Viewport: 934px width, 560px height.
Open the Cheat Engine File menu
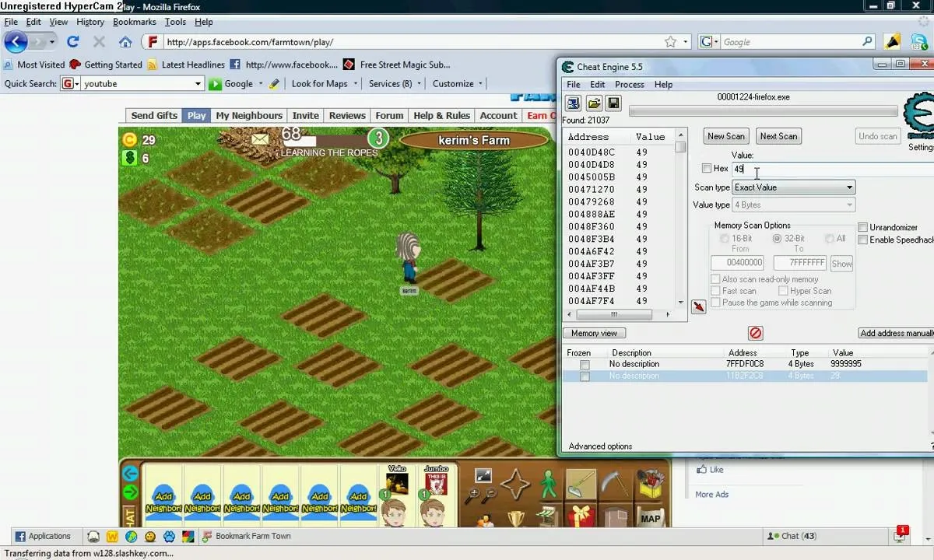pos(573,84)
